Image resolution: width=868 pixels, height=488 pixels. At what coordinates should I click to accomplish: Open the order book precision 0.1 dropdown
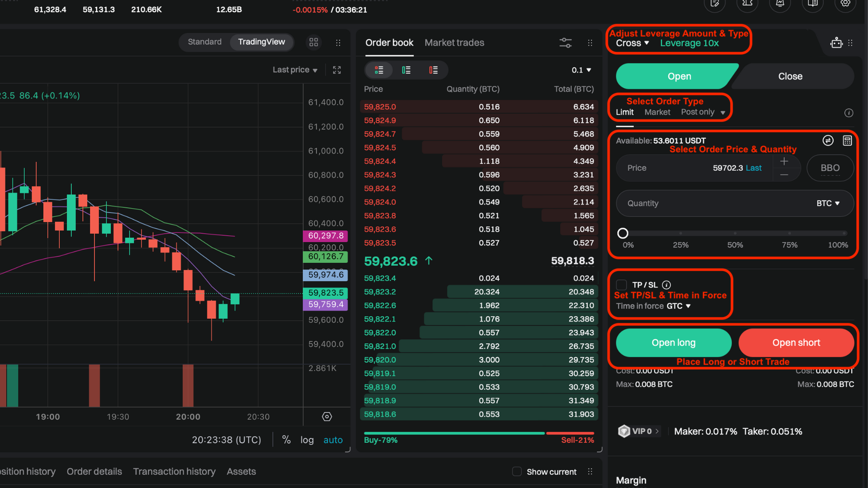click(x=581, y=70)
